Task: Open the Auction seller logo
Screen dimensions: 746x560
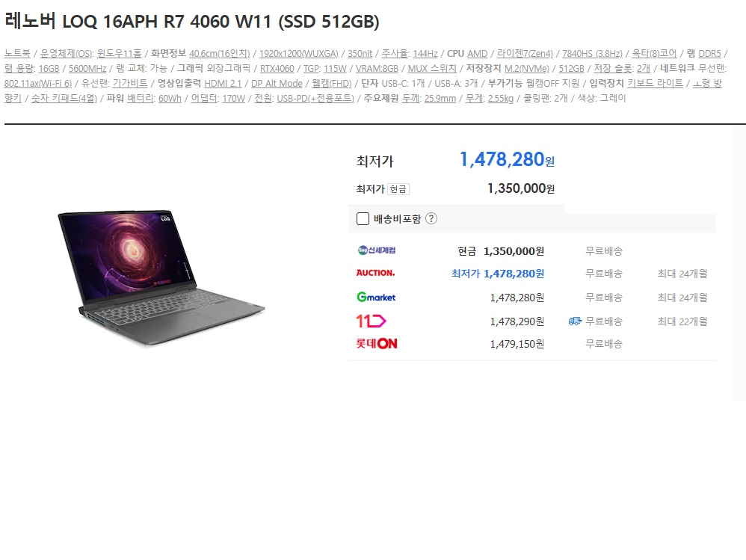Action: (375, 273)
